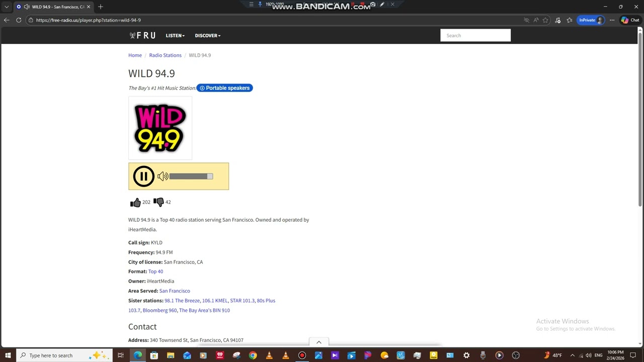The image size is (644, 362).
Task: Open the Copilot Chat button
Action: click(630, 20)
